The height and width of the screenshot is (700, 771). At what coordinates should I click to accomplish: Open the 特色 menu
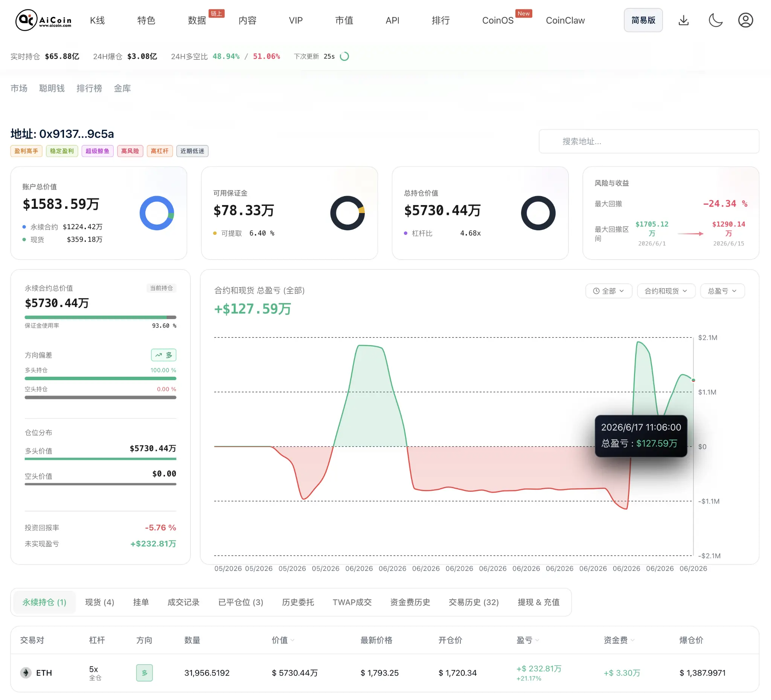pos(146,20)
